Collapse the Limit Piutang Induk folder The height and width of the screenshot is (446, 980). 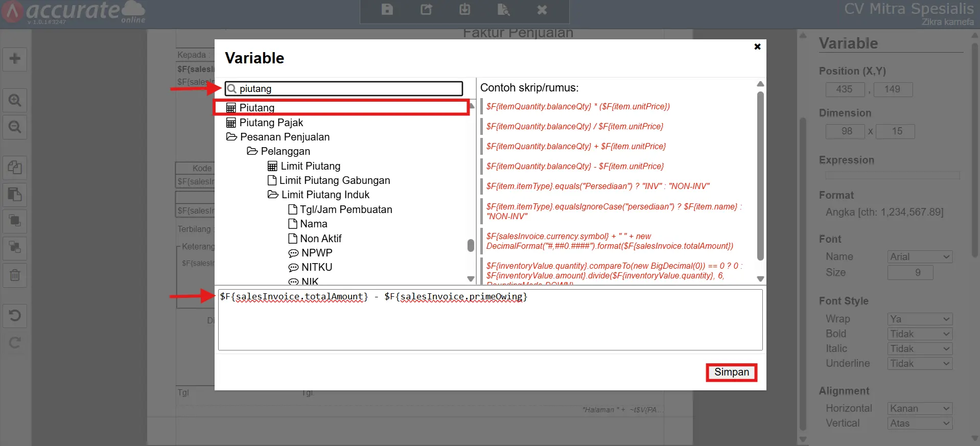[273, 195]
